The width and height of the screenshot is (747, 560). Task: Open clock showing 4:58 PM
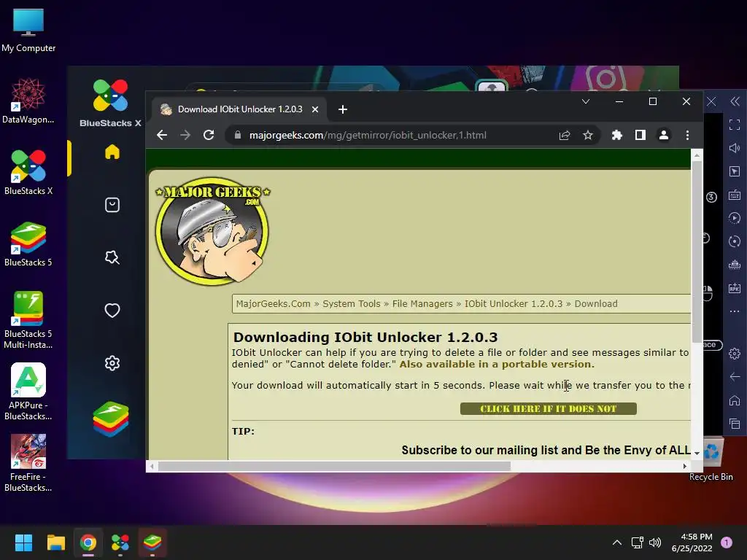tap(692, 542)
